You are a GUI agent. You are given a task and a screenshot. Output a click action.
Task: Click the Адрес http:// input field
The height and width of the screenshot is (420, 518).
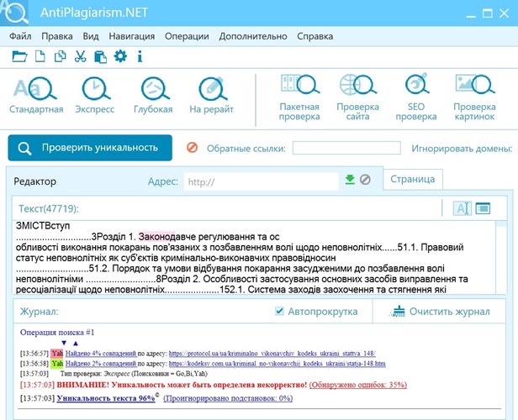(262, 181)
